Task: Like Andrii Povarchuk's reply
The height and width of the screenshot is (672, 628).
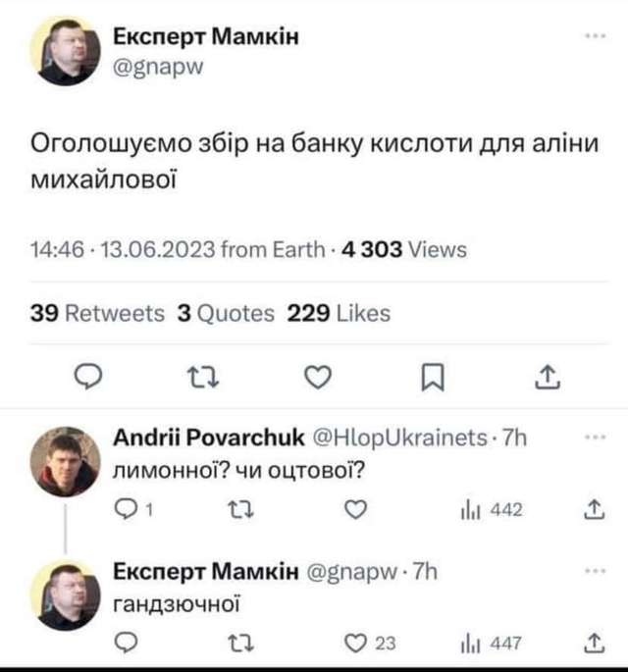Action: click(358, 509)
